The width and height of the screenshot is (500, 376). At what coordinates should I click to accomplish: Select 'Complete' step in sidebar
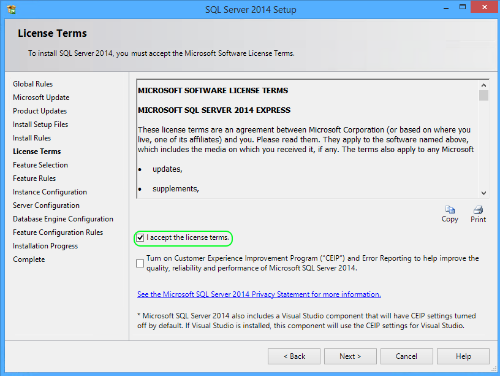pos(29,259)
